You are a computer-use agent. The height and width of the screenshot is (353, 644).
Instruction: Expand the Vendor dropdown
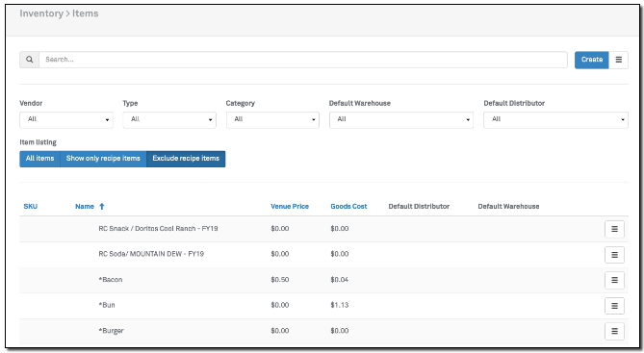pos(66,120)
